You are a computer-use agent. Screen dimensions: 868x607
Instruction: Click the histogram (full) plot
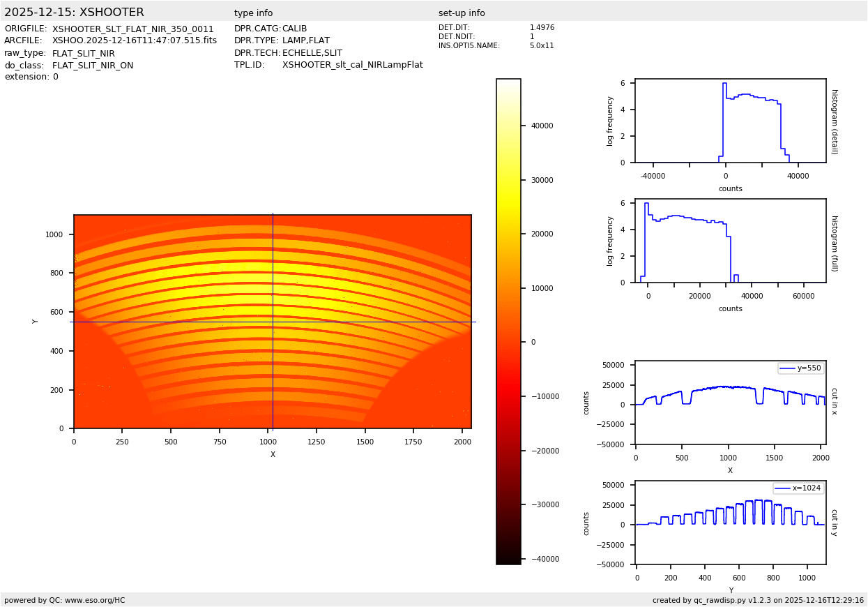730,241
